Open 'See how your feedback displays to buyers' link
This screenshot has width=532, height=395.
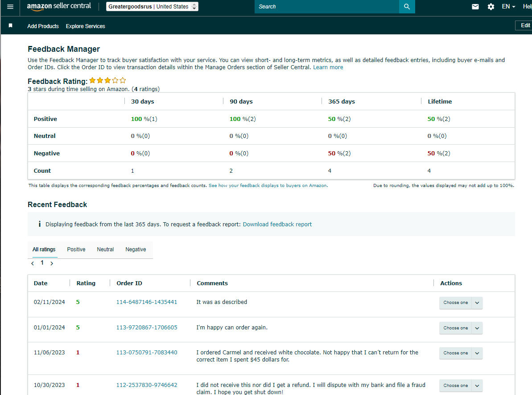pos(268,185)
